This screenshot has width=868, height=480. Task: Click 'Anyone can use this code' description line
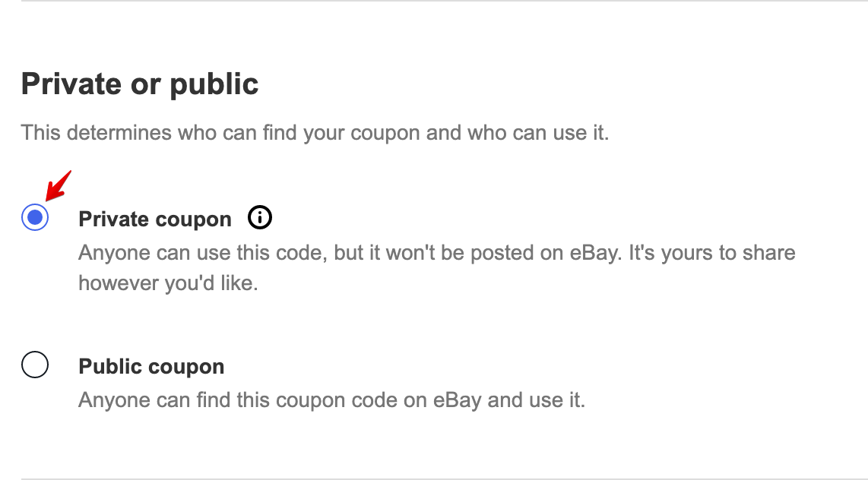click(x=437, y=253)
